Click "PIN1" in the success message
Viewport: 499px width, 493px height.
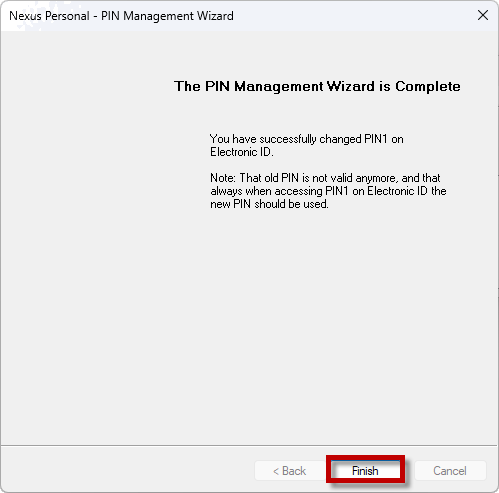(376, 139)
